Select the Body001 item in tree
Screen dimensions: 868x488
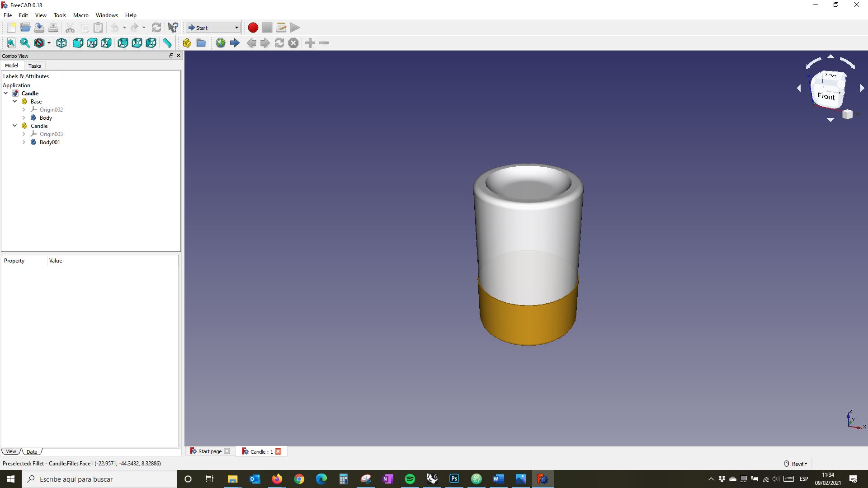tap(49, 142)
